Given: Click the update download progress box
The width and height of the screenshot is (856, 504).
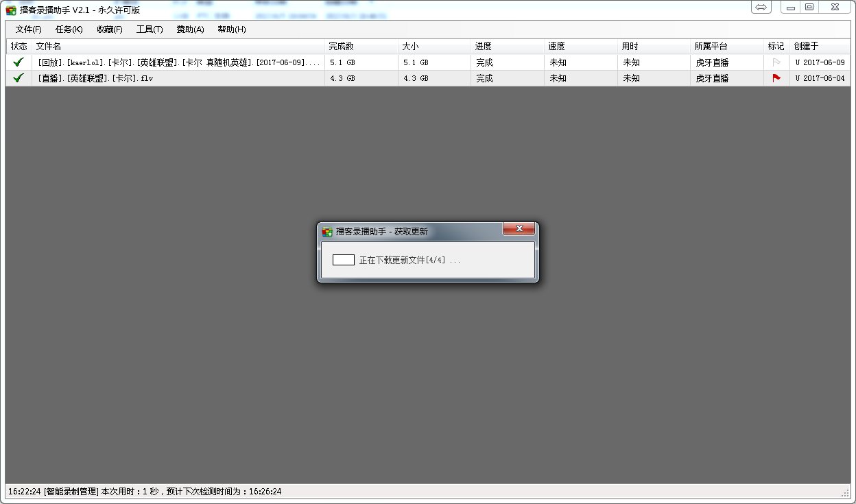Looking at the screenshot, I should coord(343,260).
